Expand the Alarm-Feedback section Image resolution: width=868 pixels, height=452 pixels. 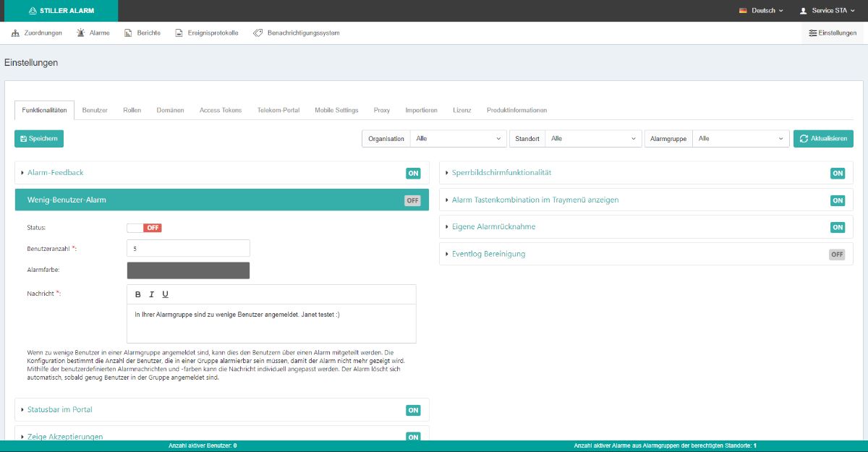56,173
